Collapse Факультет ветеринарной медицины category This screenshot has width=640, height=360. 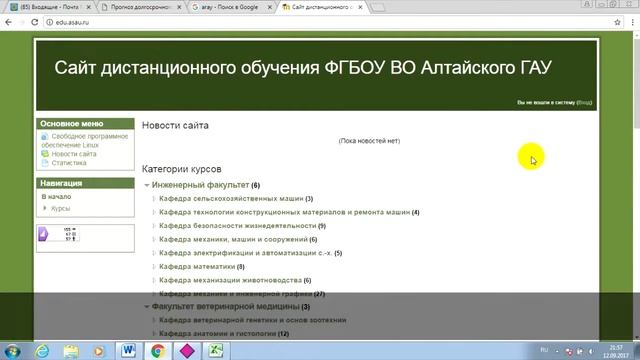pos(147,307)
